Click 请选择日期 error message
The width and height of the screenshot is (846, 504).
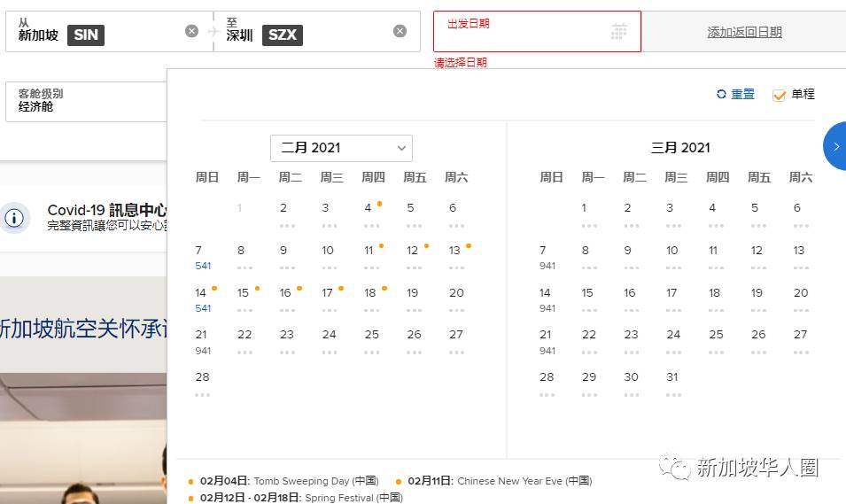click(x=461, y=63)
